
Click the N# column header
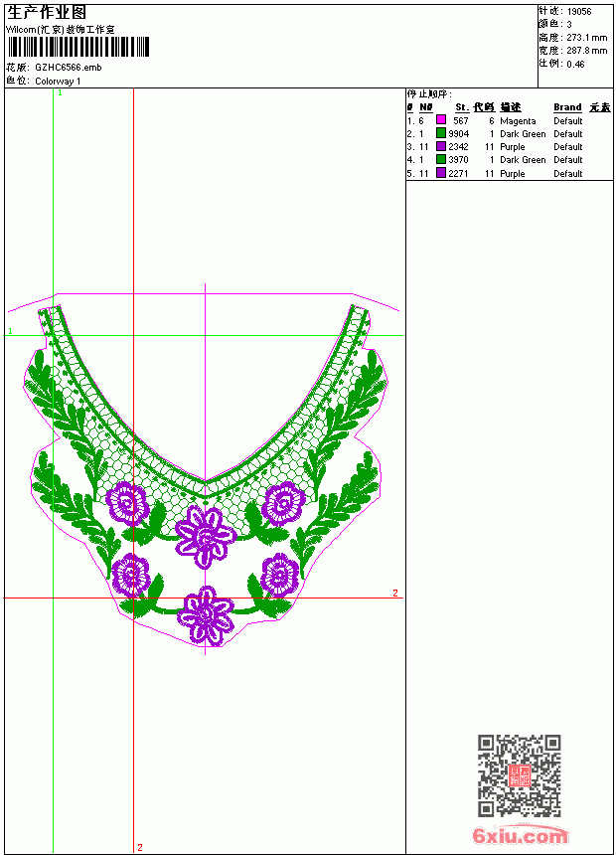(x=426, y=107)
